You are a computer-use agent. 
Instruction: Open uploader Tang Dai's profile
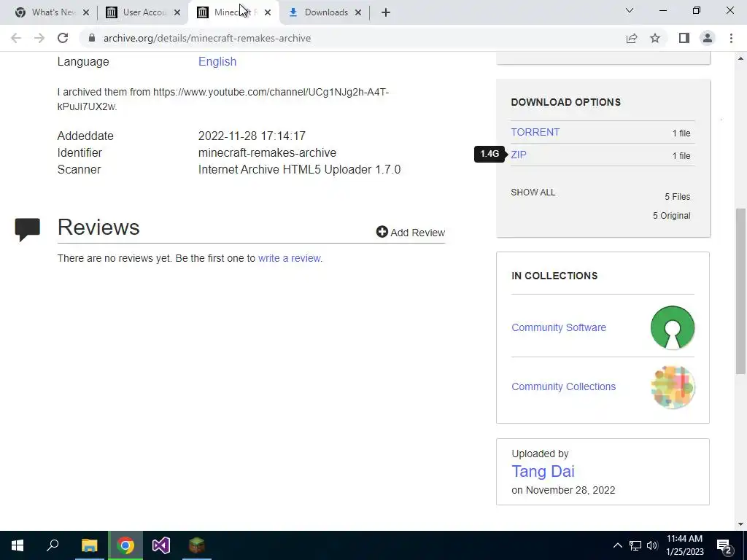click(x=543, y=472)
